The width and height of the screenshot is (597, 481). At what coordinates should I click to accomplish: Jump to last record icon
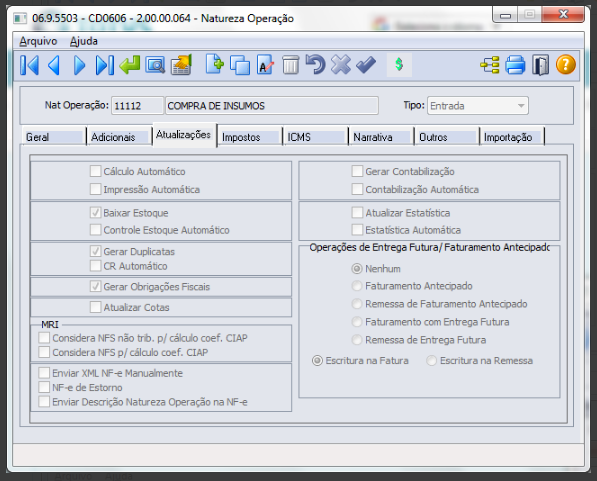coord(105,65)
